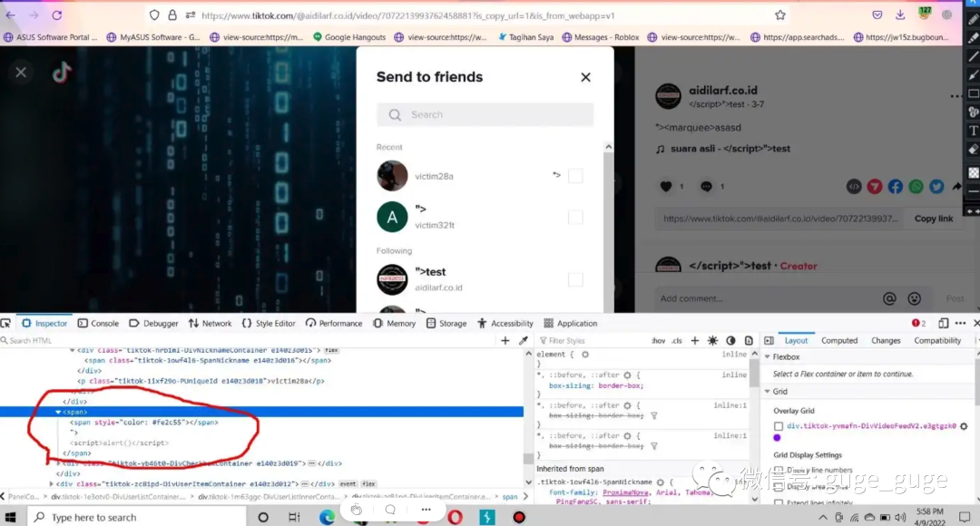980x526 pixels.
Task: Open the three-dot menu beside aidilarf.co.id
Action: pyautogui.click(x=955, y=96)
